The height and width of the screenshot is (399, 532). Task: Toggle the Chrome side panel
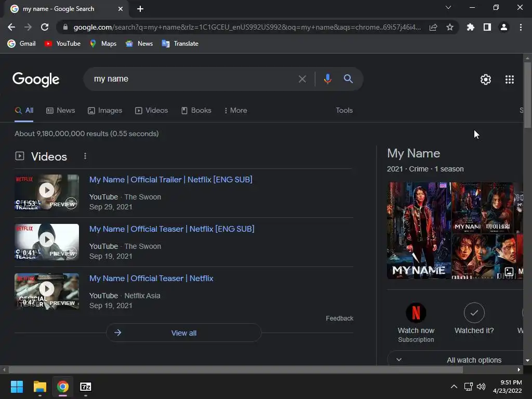point(487,27)
